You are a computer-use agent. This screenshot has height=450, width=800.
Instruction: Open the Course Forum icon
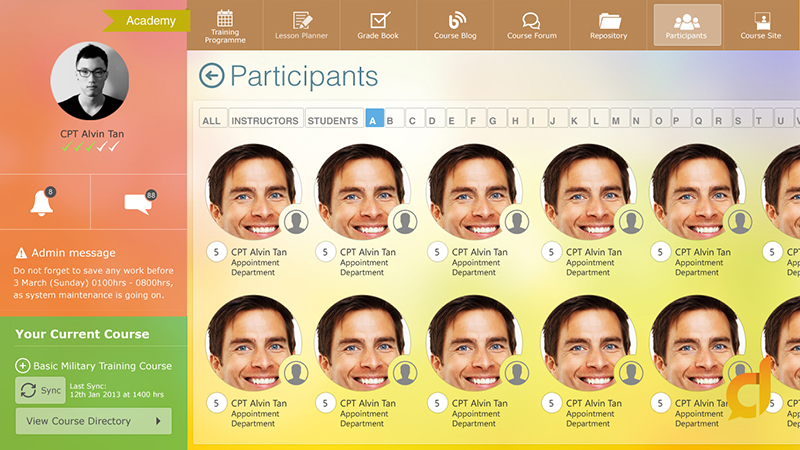point(532,20)
